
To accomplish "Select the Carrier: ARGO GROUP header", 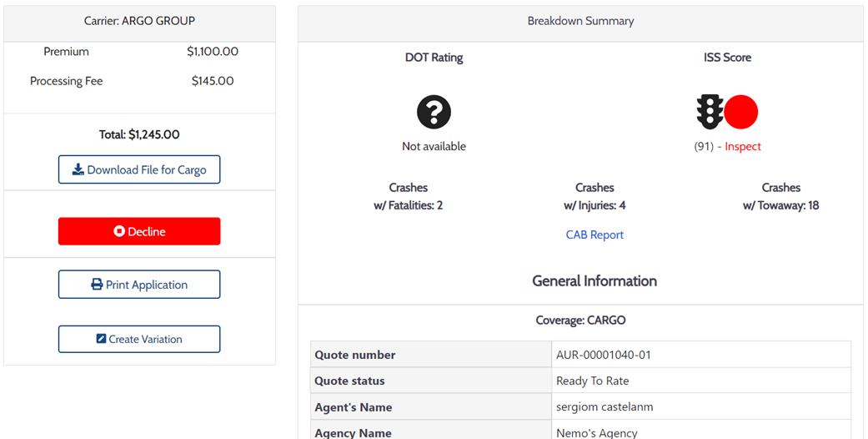I will [x=139, y=21].
